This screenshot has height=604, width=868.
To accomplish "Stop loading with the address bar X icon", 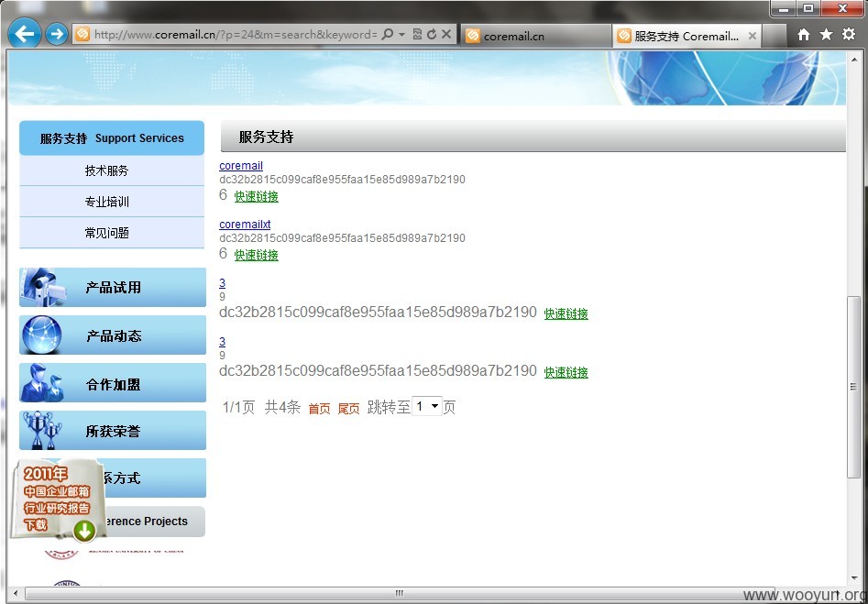I will pyautogui.click(x=446, y=34).
